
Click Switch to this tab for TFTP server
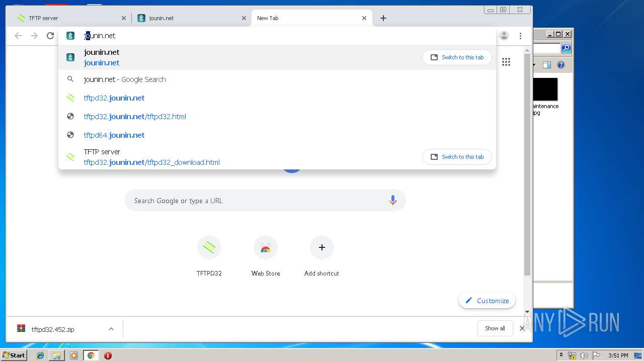click(x=457, y=157)
